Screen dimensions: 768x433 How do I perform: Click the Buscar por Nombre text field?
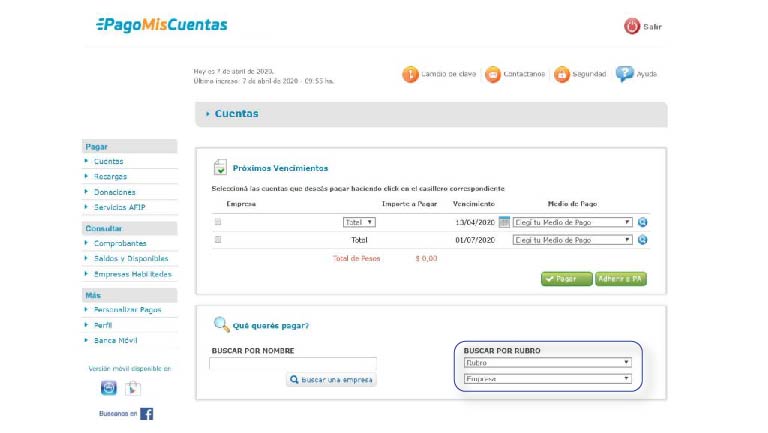(293, 364)
